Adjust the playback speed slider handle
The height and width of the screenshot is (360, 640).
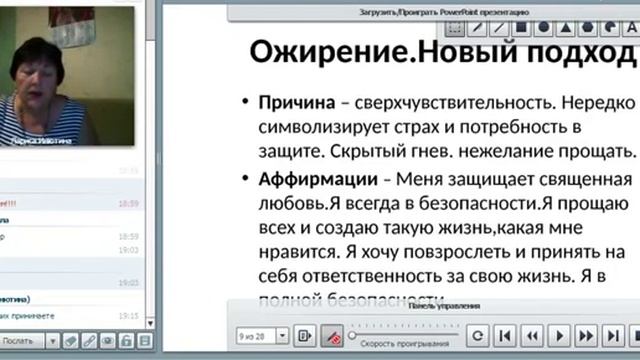pos(352,336)
